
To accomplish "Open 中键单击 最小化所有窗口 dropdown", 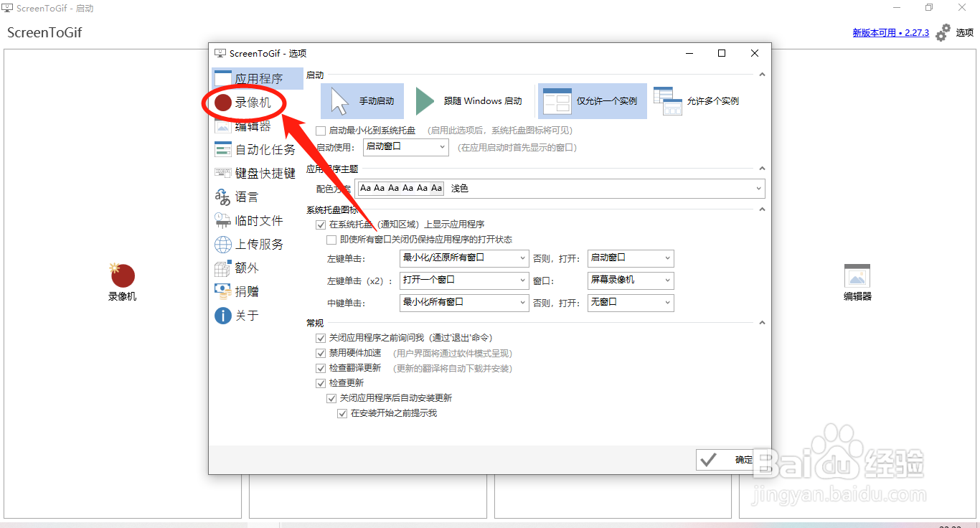I will (x=464, y=303).
